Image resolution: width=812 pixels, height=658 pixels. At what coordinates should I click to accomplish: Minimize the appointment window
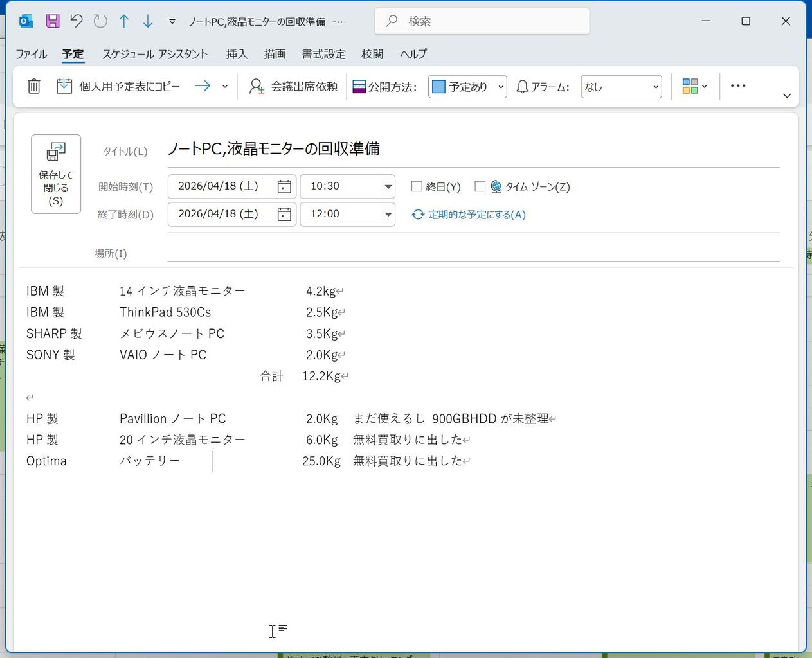click(706, 21)
